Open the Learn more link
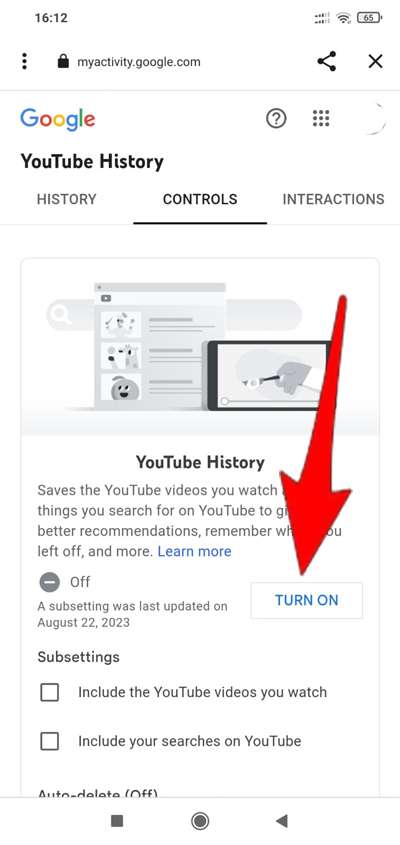Screen dimensions: 400x845 click(195, 551)
